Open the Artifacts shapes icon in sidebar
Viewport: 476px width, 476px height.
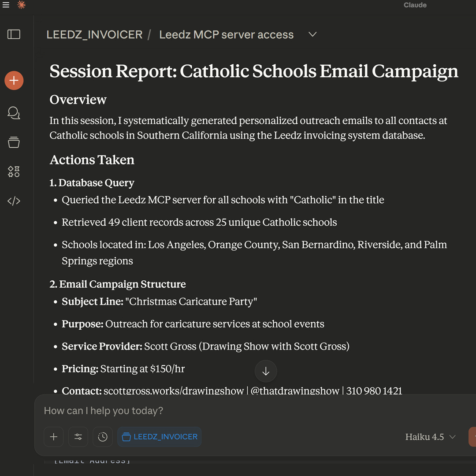pos(14,172)
